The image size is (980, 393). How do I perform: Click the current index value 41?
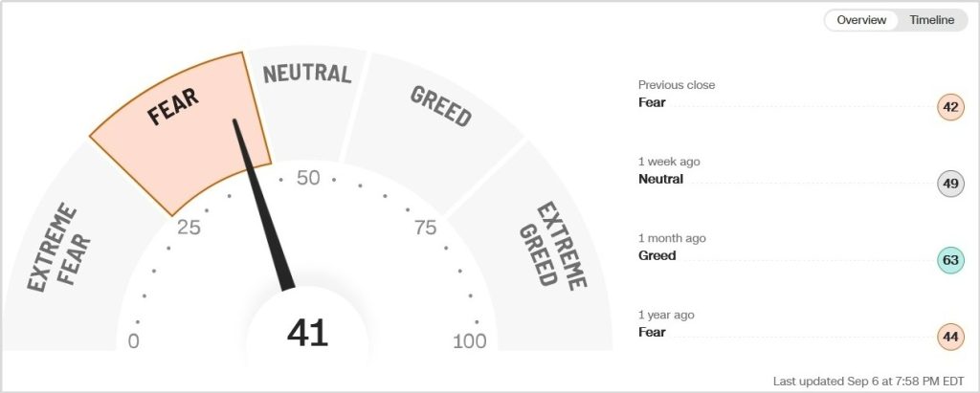(307, 333)
